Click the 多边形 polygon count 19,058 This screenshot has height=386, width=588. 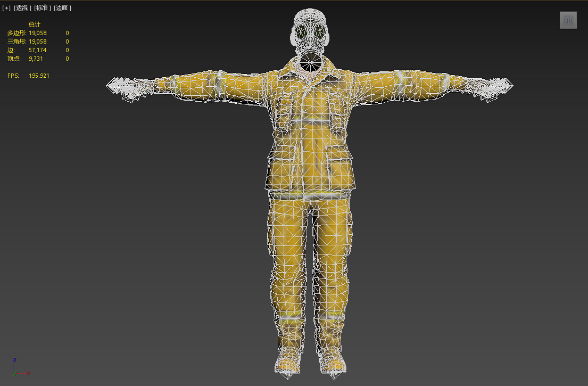click(x=37, y=33)
